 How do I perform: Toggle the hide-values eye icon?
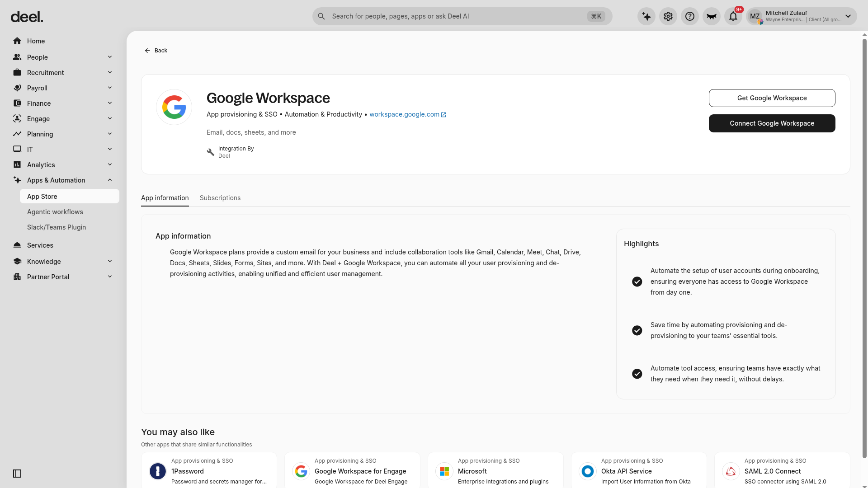click(712, 17)
